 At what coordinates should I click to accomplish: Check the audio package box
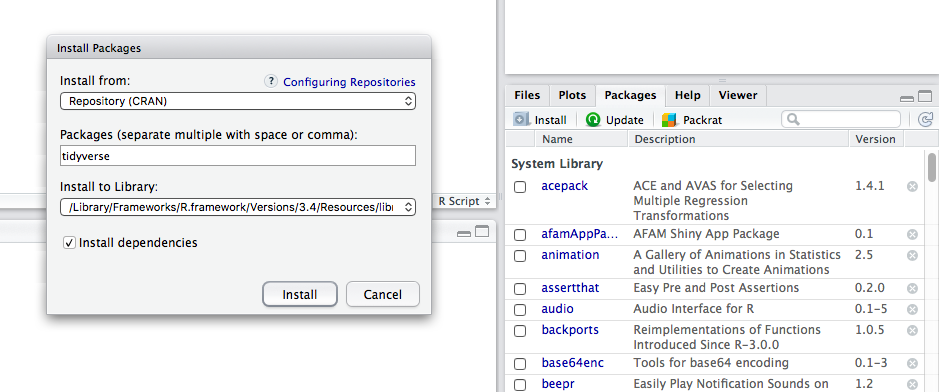[x=520, y=310]
